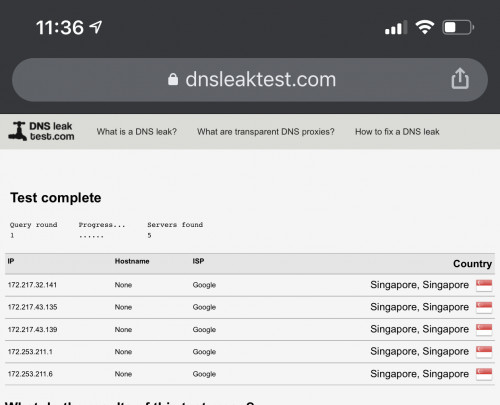Click the IP column header
The width and height of the screenshot is (500, 405).
[x=11, y=261]
